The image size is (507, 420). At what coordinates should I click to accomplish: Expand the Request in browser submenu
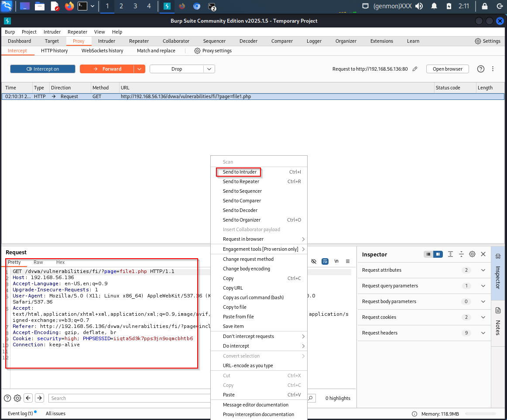(259, 239)
